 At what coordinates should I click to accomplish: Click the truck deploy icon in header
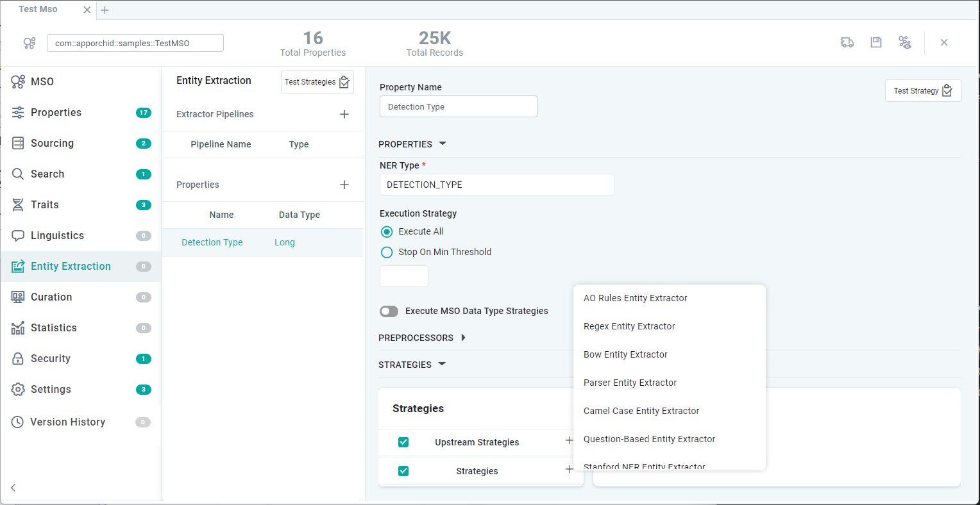(x=847, y=42)
